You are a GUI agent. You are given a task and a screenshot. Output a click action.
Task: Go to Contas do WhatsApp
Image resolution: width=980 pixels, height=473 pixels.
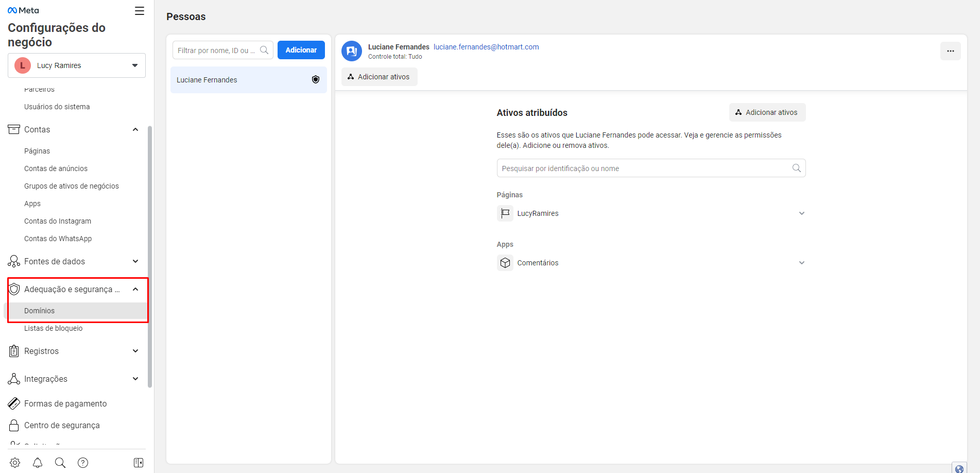click(58, 239)
